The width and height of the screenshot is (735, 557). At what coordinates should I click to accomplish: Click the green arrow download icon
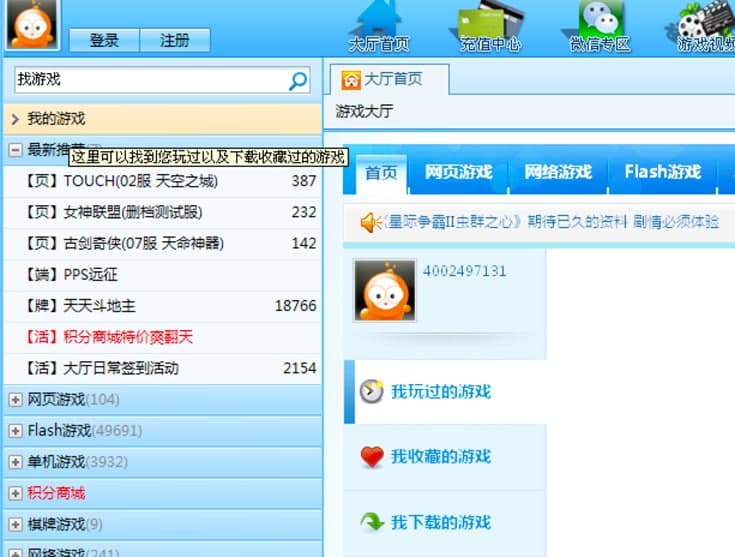point(372,521)
